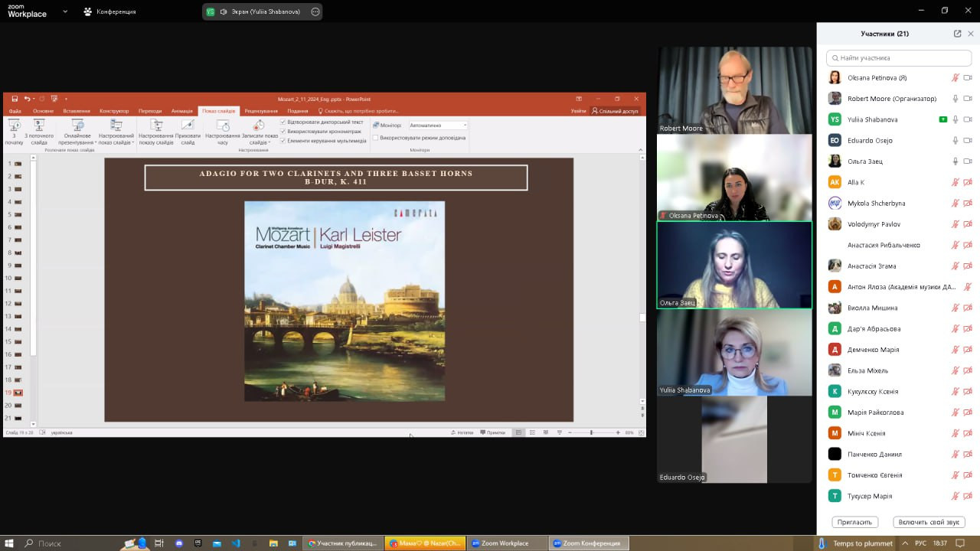Switch to the Вставлення ribbon tab
Screen dimensions: 980x551
77,111
